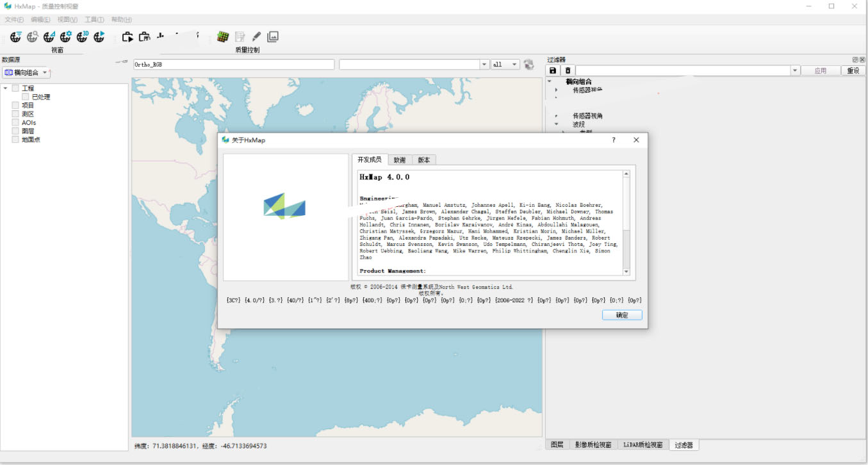Open the filter combo box dropdown arrow
The image size is (868, 465).
796,70
